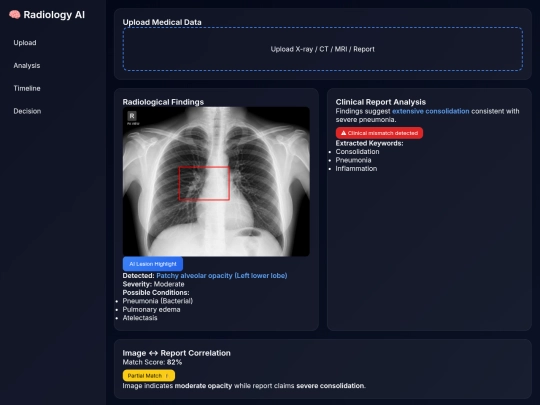Click the Clinical mismatch detected badge

379,133
